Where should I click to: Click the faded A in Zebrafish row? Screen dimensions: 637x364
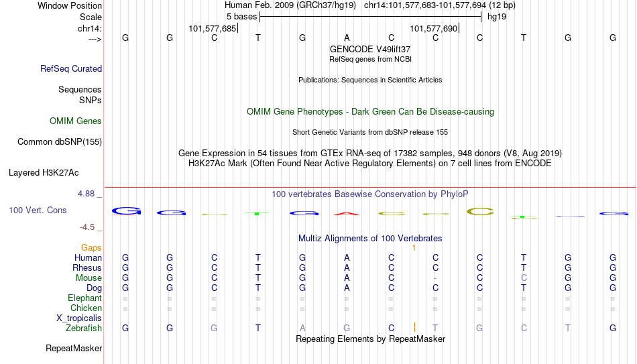pos(302,328)
